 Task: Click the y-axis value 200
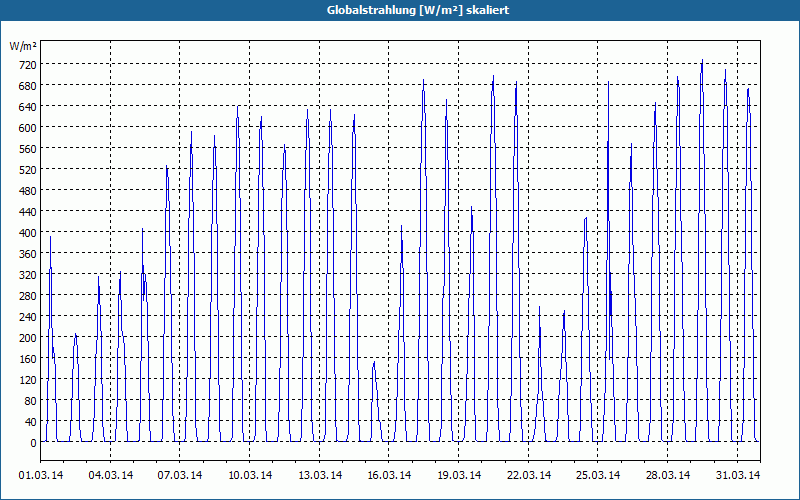coord(28,338)
